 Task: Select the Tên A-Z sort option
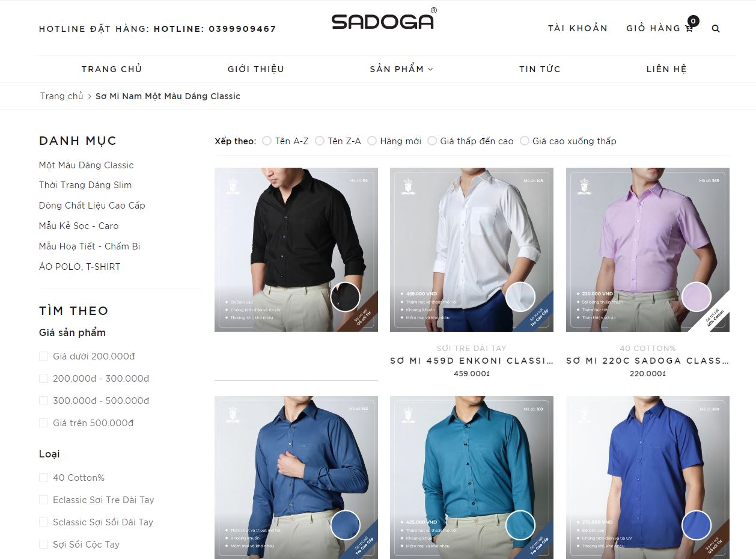(x=267, y=141)
